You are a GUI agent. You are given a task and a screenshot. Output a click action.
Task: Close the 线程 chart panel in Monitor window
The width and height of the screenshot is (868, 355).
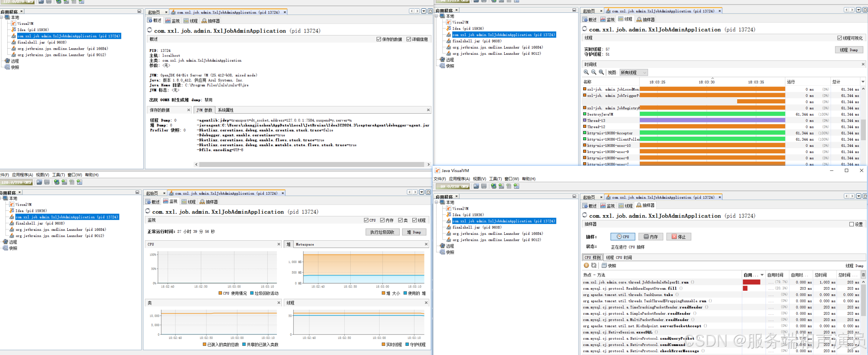[426, 303]
